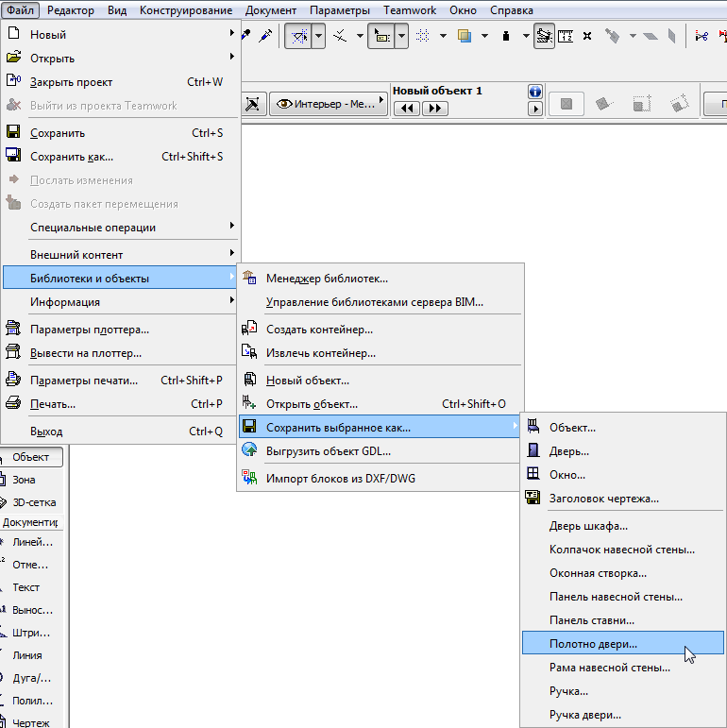The image size is (727, 728).
Task: Open the Справка menu
Action: [512, 10]
